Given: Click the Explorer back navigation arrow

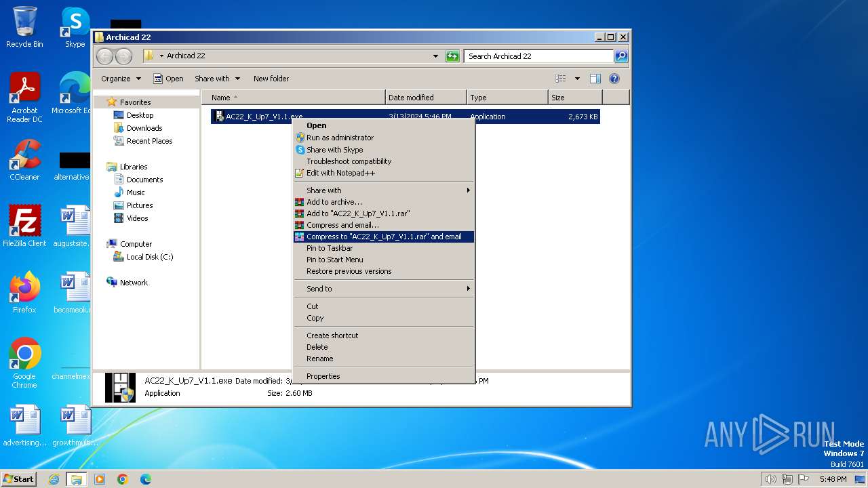Looking at the screenshot, I should (x=105, y=56).
